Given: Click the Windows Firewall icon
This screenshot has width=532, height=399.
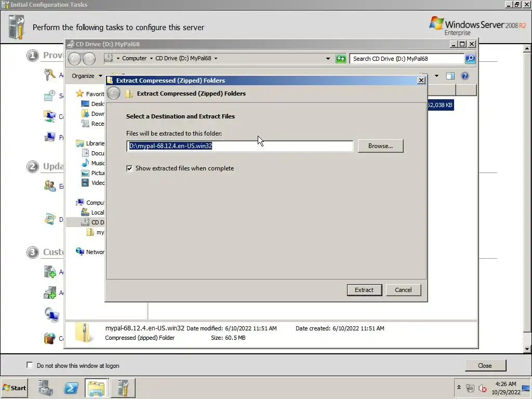Looking at the screenshot, I should (x=50, y=338).
